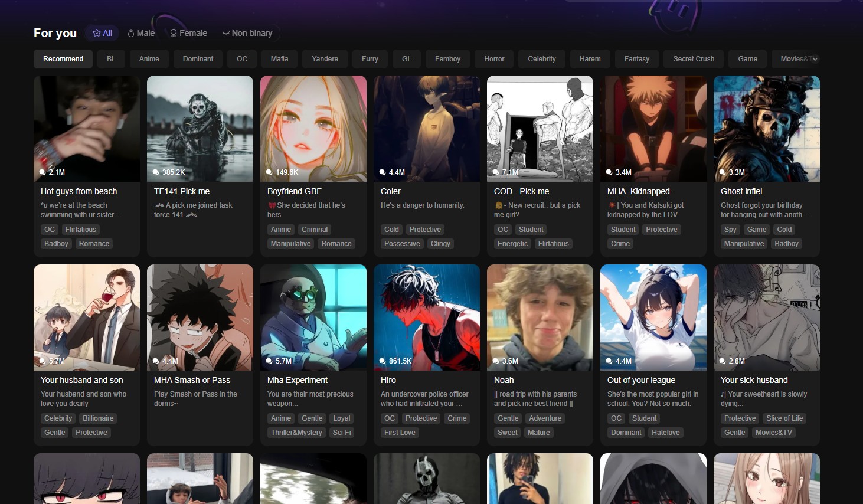Filter characters by Male
Viewport: 863px width, 504px height.
[x=141, y=33]
